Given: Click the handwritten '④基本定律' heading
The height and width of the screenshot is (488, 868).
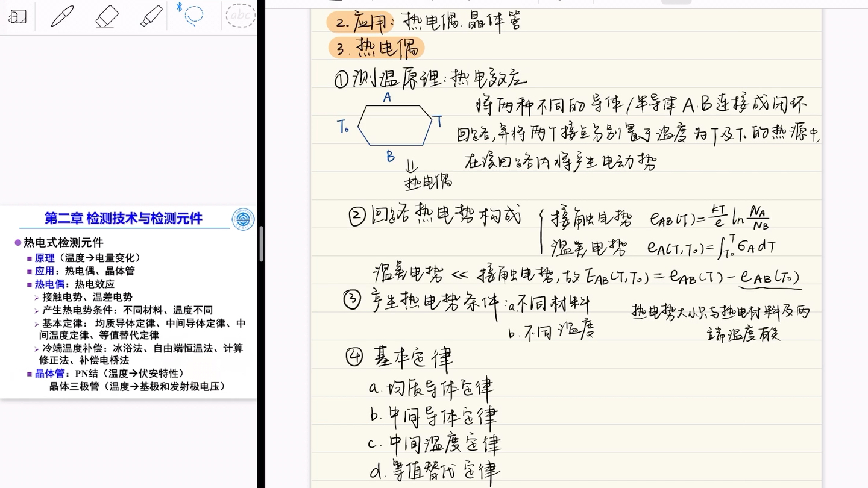Looking at the screenshot, I should 399,358.
